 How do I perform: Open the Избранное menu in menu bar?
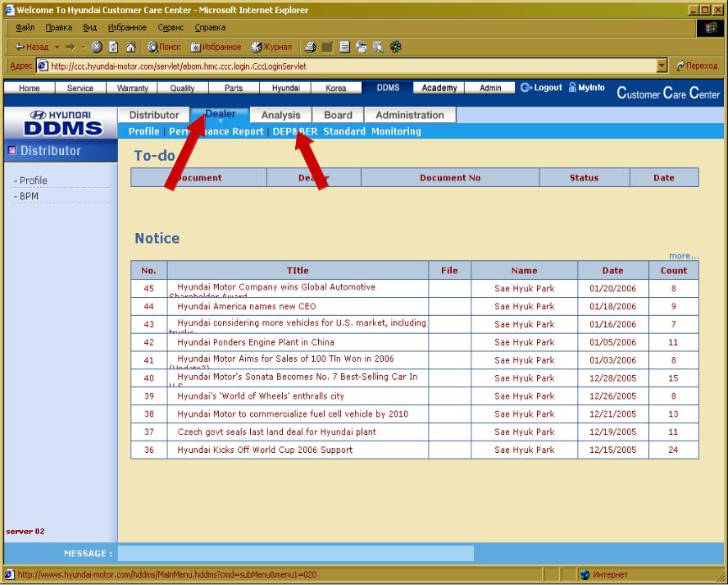click(127, 27)
